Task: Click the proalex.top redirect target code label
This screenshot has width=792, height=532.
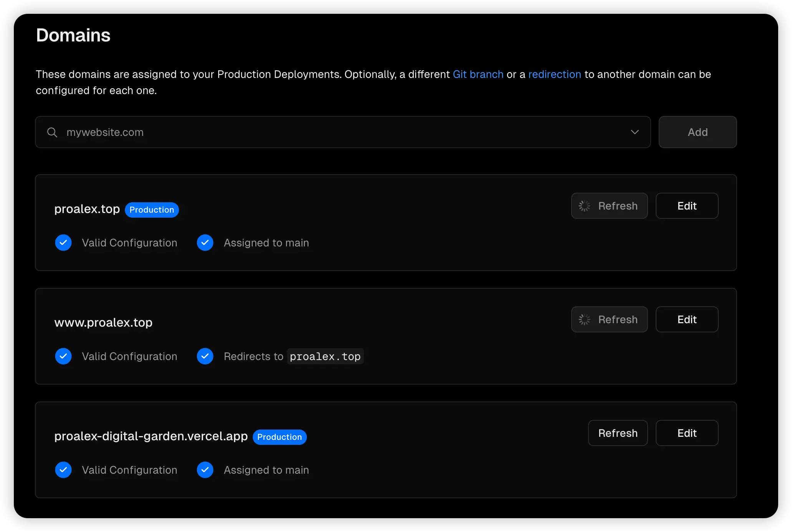Action: tap(325, 356)
